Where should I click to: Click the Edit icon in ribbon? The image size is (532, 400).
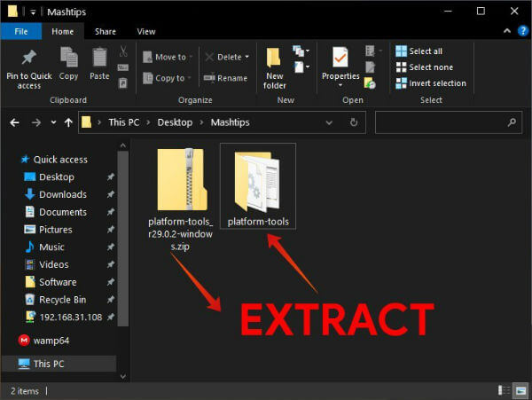pos(370,67)
